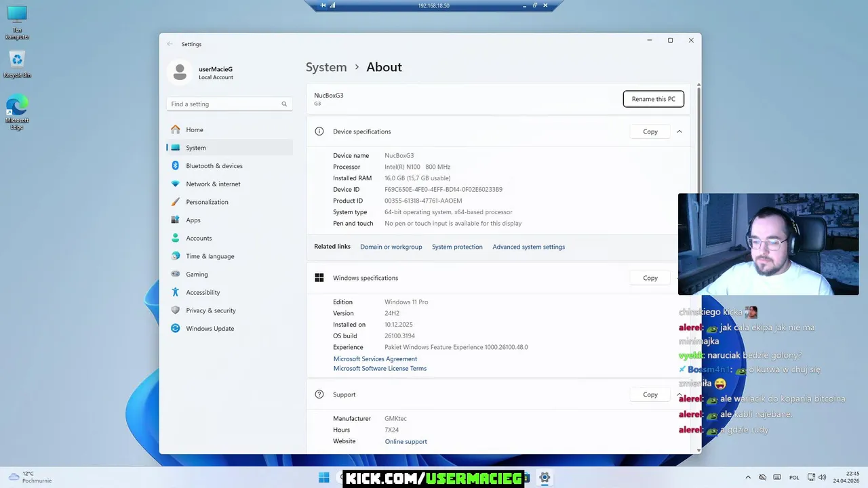Click the Settings gear taskbar icon
This screenshot has width=868, height=488.
click(x=545, y=477)
